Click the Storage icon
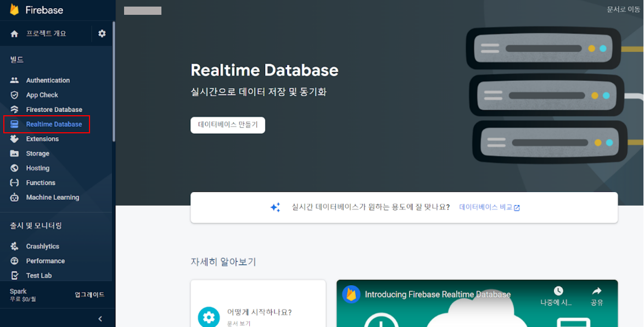This screenshot has height=327, width=644. point(14,154)
